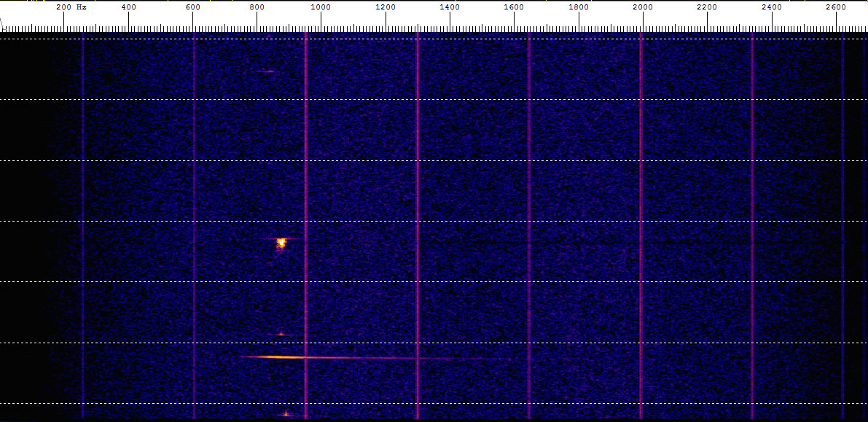
Task: Click the 400 mark on the frequency ruler
Action: point(128,7)
